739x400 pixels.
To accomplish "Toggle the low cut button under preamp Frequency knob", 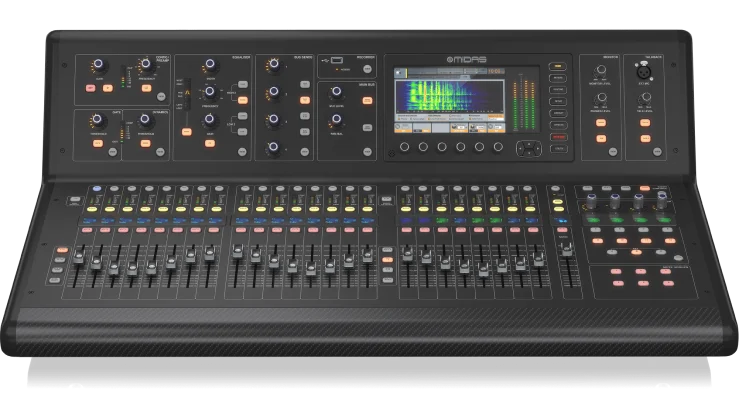I will [147, 88].
